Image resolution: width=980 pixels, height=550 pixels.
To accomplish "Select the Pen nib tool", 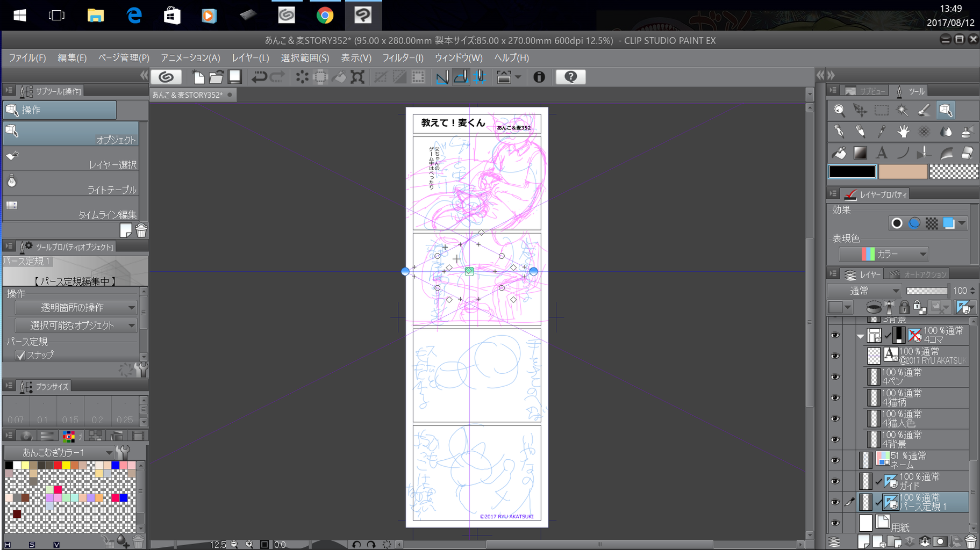I will pyautogui.click(x=839, y=132).
